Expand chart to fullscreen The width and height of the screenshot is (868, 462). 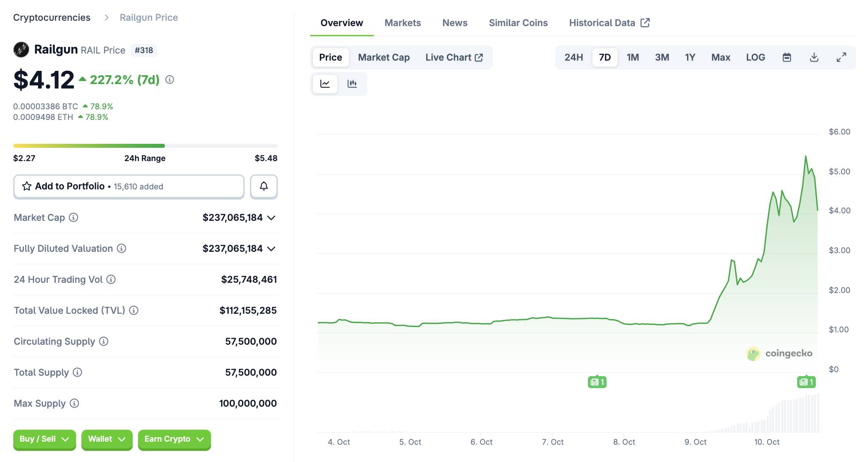(x=841, y=58)
